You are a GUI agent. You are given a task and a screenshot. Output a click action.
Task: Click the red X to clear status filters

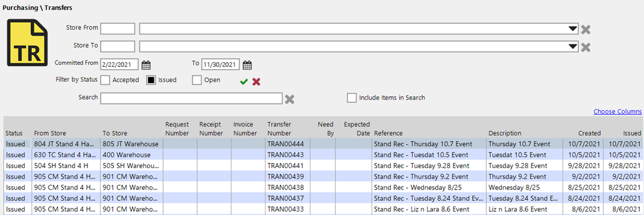point(256,82)
